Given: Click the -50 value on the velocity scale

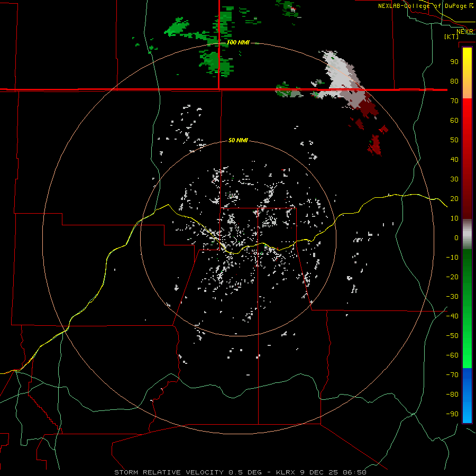Looking at the screenshot, I should (x=452, y=335).
